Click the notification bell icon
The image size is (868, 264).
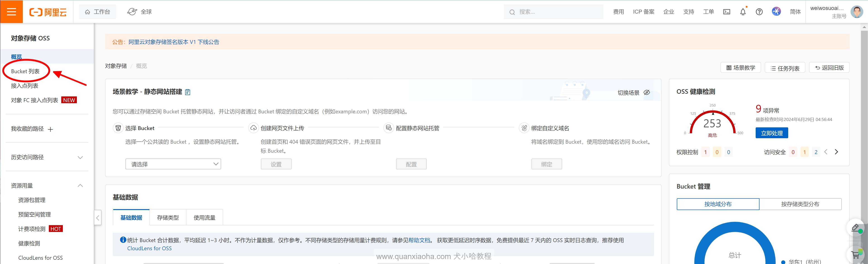point(743,12)
